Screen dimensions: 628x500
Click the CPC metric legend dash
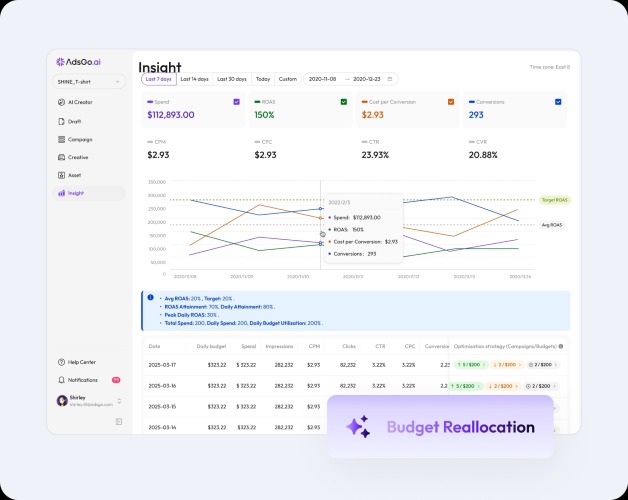coord(258,142)
